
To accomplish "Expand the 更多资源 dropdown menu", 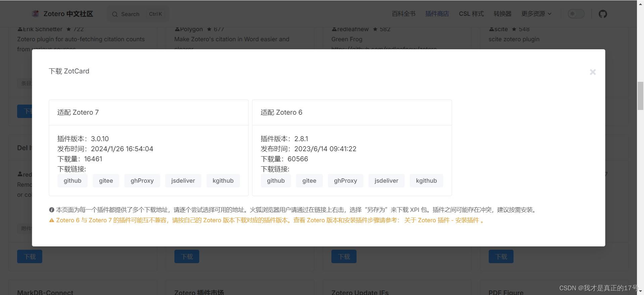I will [x=536, y=14].
